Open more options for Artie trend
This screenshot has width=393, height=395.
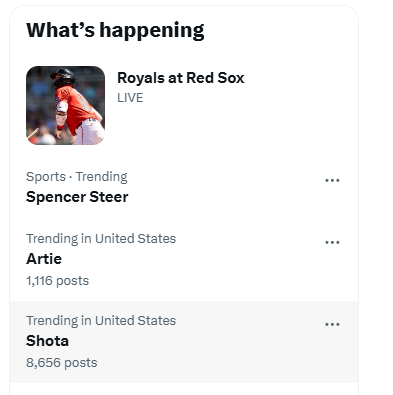332,242
